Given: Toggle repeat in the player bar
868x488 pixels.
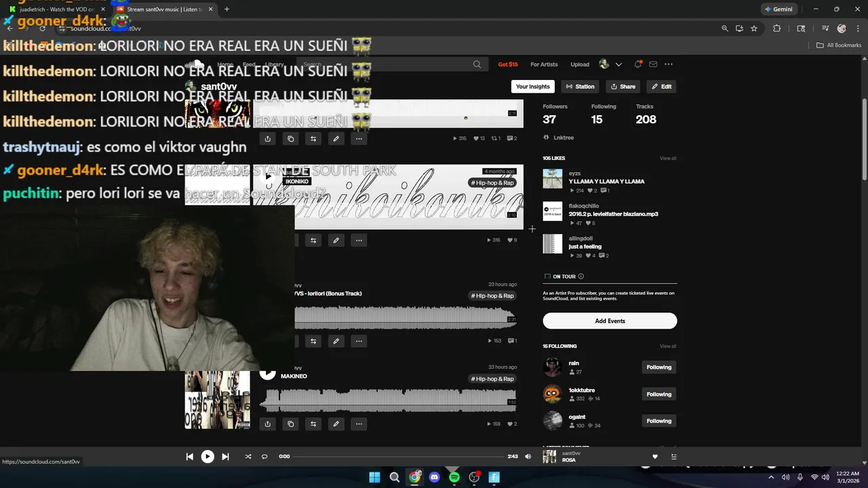Looking at the screenshot, I should (x=264, y=457).
